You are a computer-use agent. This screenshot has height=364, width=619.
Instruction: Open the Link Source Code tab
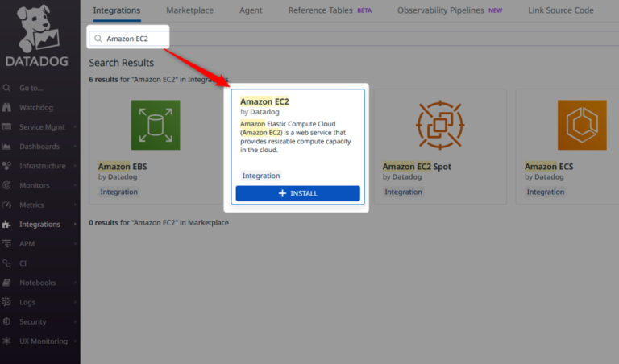(x=561, y=10)
